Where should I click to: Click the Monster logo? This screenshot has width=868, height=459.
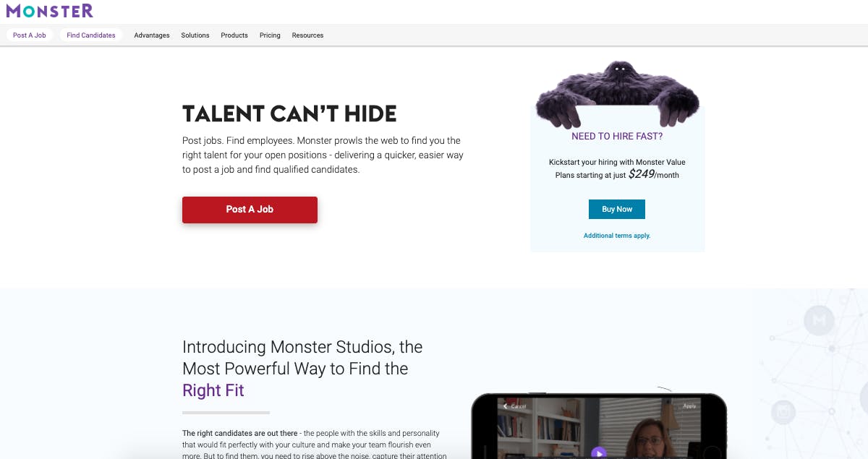(x=49, y=10)
